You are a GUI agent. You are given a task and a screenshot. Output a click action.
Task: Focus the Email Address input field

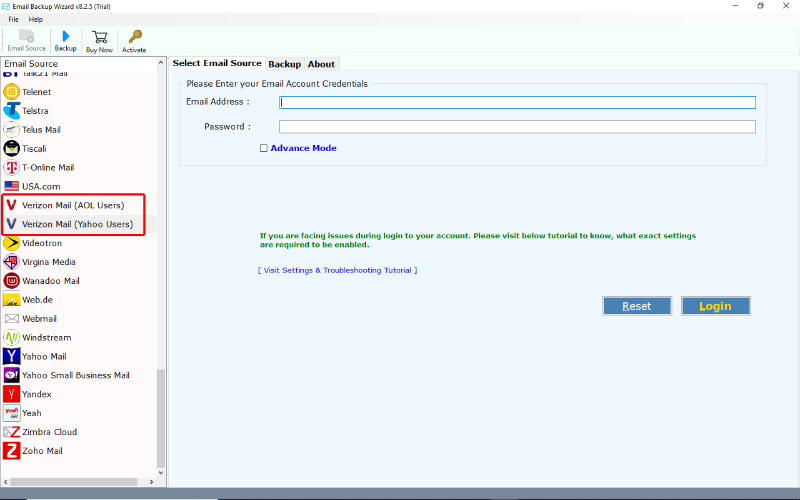tap(517, 103)
